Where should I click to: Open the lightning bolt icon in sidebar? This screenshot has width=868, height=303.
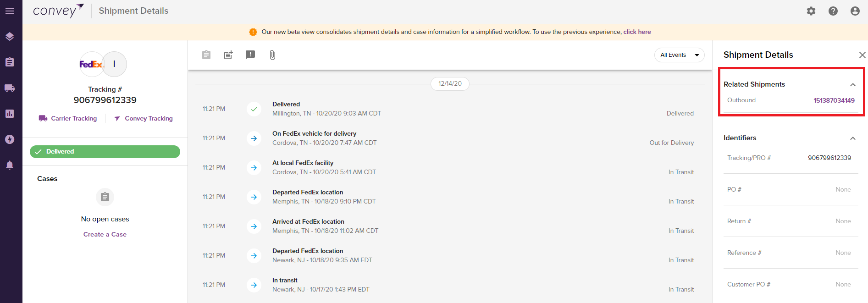[x=10, y=139]
